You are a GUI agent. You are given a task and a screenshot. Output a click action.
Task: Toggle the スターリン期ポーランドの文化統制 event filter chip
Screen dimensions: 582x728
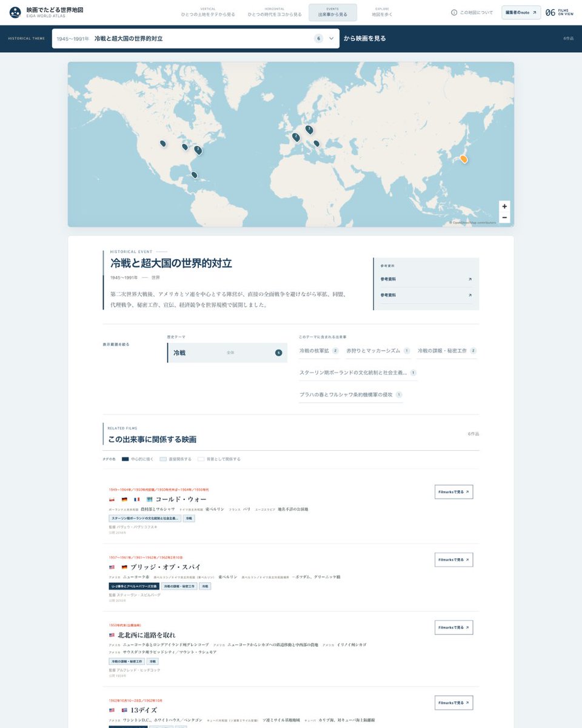358,372
